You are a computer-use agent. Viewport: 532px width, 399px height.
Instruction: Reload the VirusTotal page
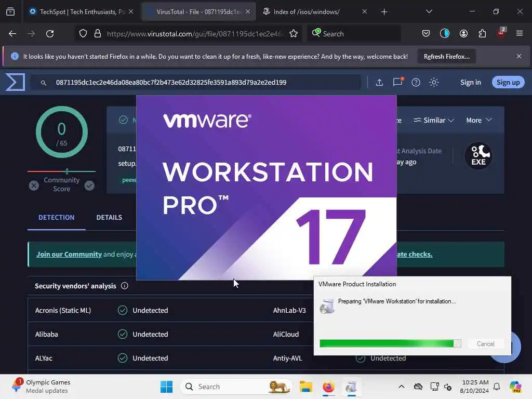(x=50, y=34)
